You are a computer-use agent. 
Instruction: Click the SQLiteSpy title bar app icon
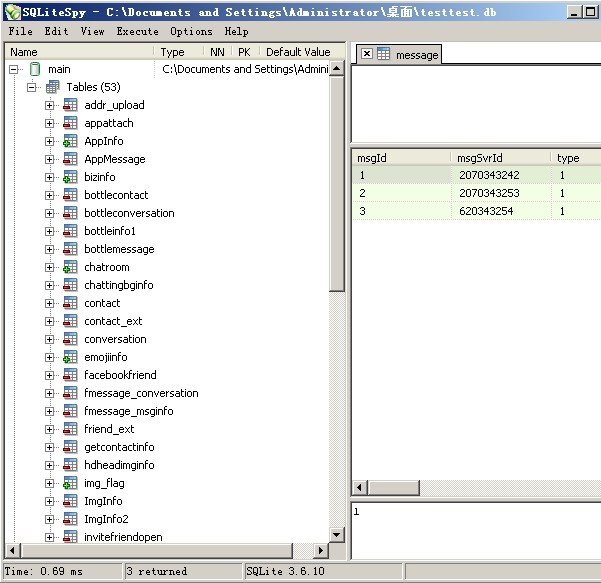[x=12, y=12]
